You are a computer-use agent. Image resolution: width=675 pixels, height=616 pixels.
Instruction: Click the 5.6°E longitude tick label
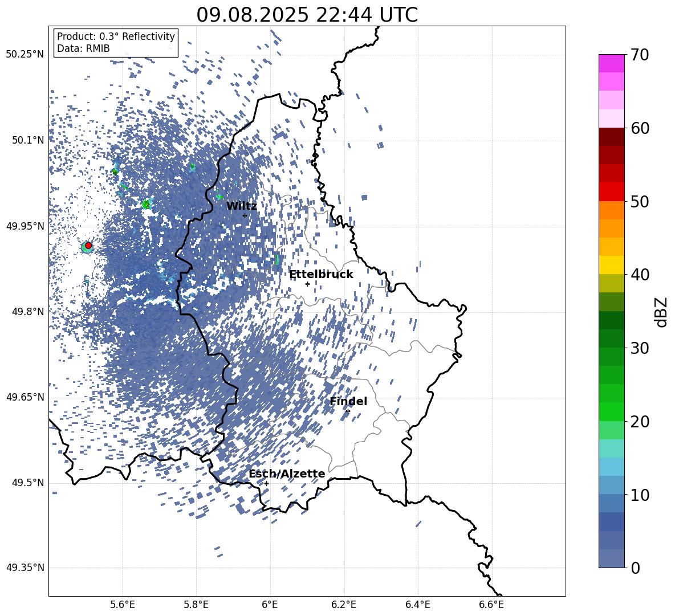tap(123, 605)
